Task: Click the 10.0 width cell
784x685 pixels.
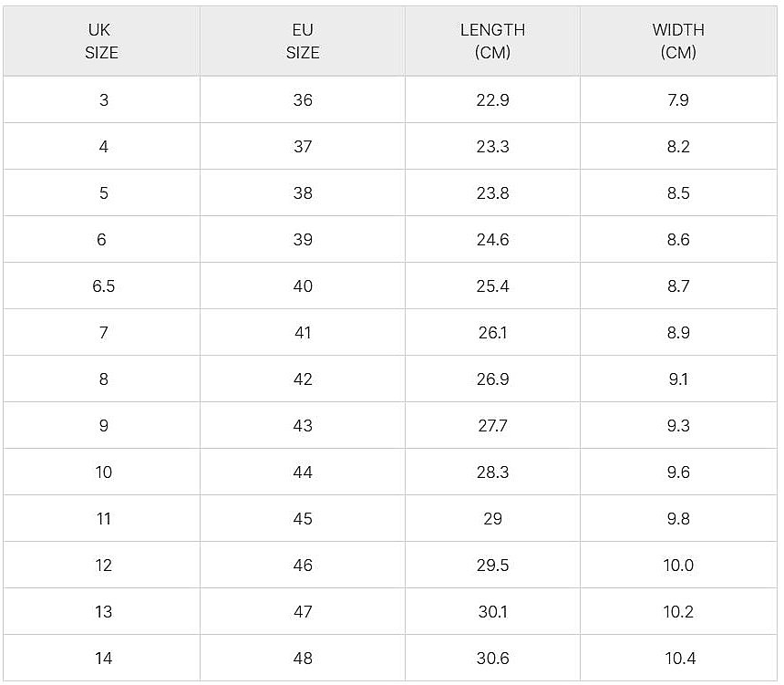Action: (x=678, y=565)
